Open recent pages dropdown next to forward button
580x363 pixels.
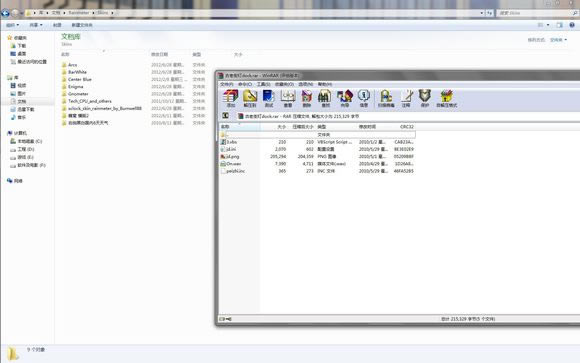(21, 13)
